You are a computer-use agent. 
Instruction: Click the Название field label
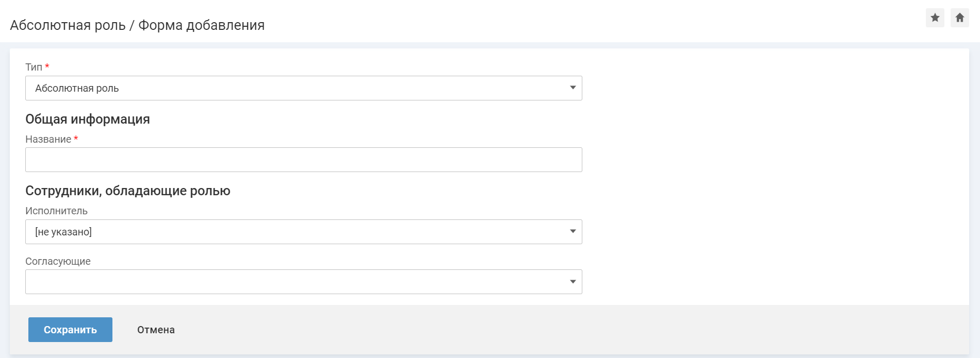click(x=48, y=139)
